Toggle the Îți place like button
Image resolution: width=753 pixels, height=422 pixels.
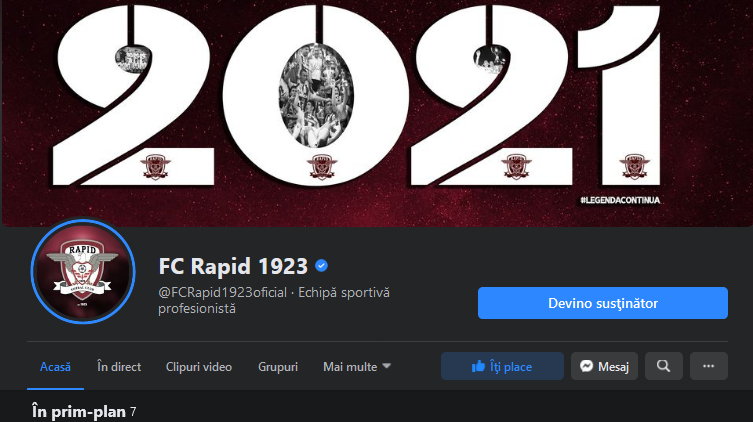pyautogui.click(x=502, y=366)
